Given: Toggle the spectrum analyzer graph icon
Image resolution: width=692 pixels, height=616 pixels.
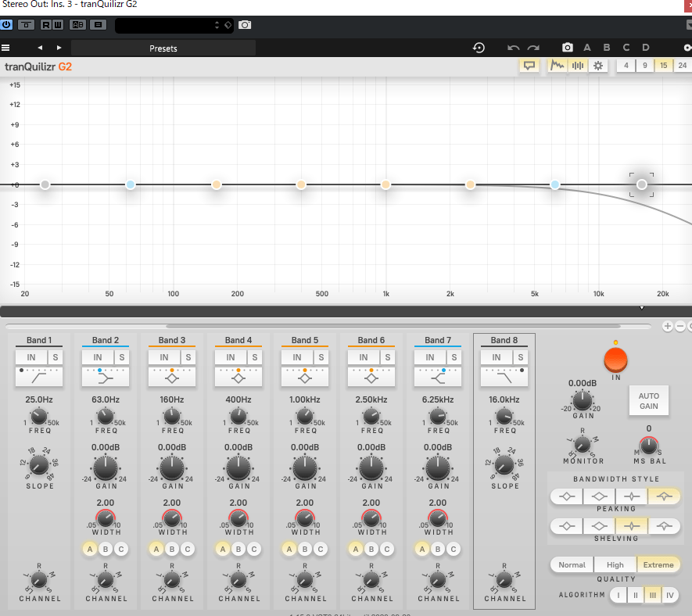Looking at the screenshot, I should (x=558, y=66).
